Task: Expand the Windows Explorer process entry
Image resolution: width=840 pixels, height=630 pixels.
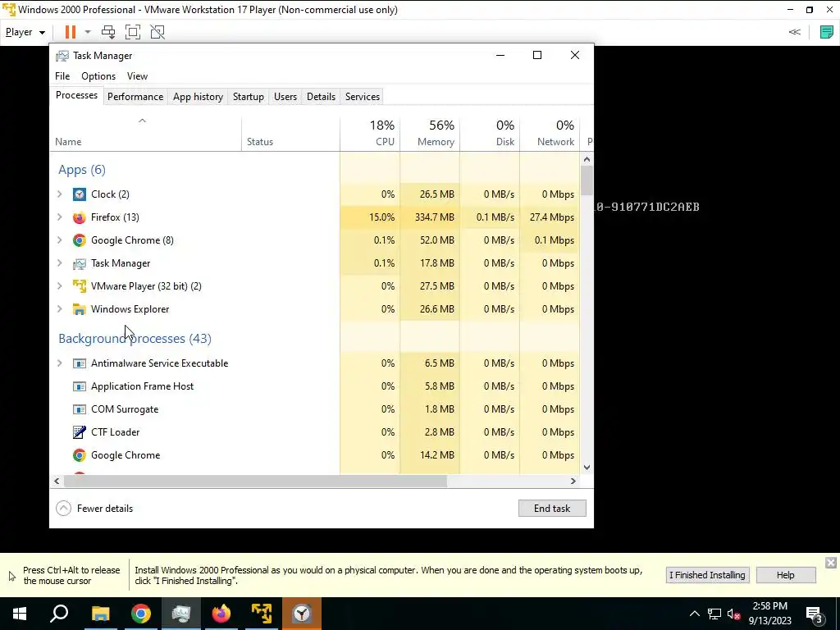Action: coord(59,309)
